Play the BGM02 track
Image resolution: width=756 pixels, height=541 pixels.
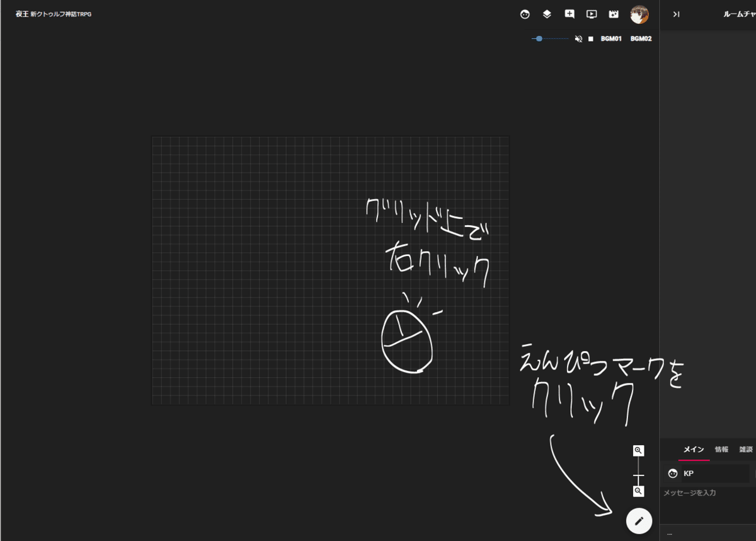click(641, 39)
